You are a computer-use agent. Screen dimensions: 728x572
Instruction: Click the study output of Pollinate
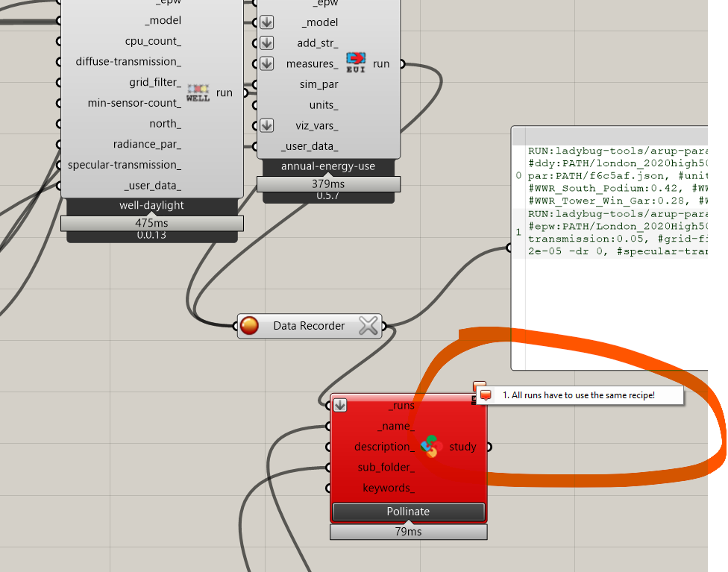point(463,447)
